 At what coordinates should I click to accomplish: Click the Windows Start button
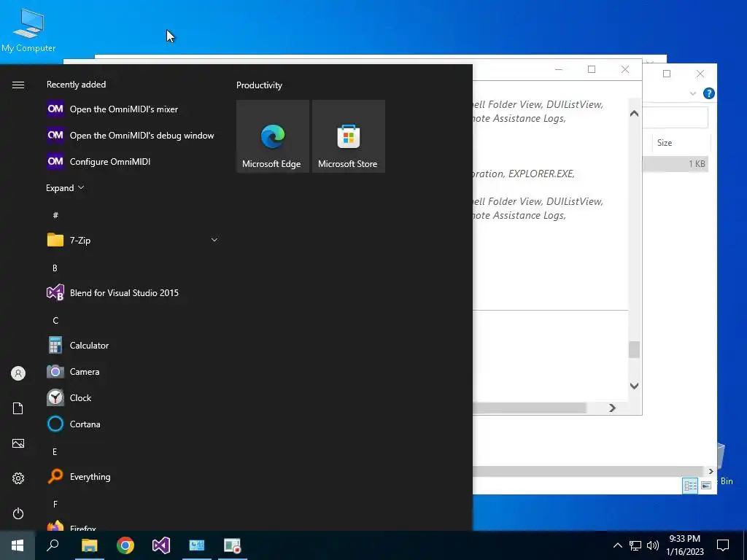click(18, 545)
